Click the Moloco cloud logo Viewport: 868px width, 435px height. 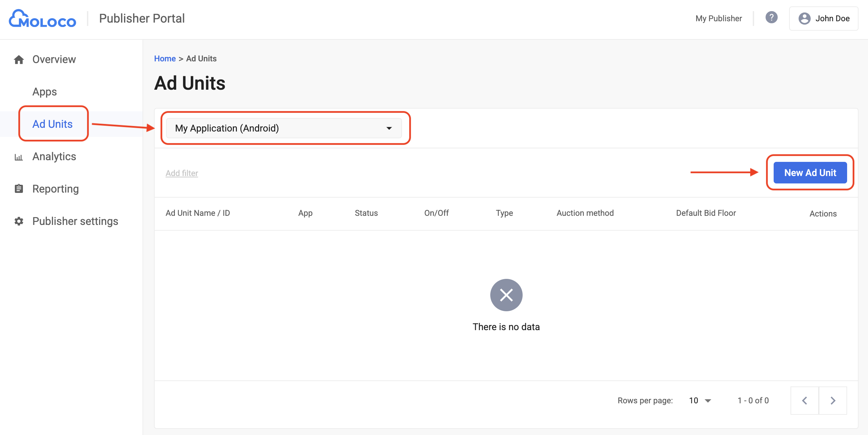[42, 19]
